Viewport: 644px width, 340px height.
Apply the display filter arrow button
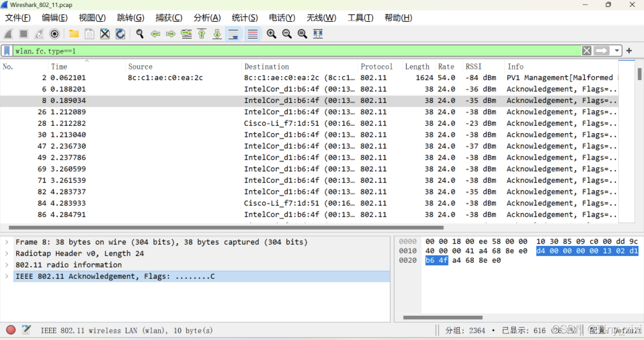[602, 51]
